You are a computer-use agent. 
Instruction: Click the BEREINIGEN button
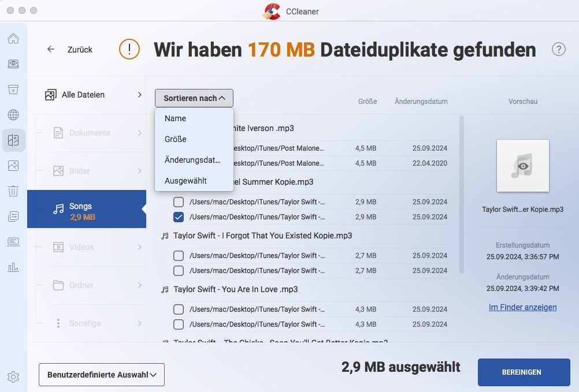(524, 372)
